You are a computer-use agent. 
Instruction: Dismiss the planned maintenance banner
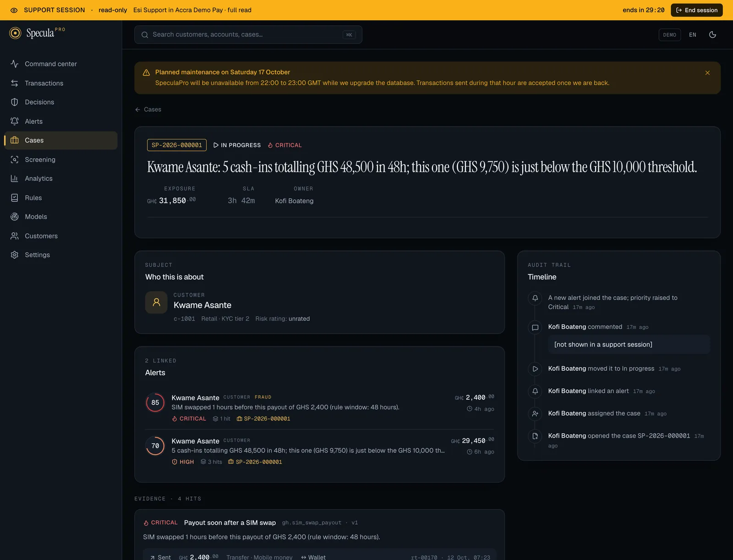click(x=707, y=73)
